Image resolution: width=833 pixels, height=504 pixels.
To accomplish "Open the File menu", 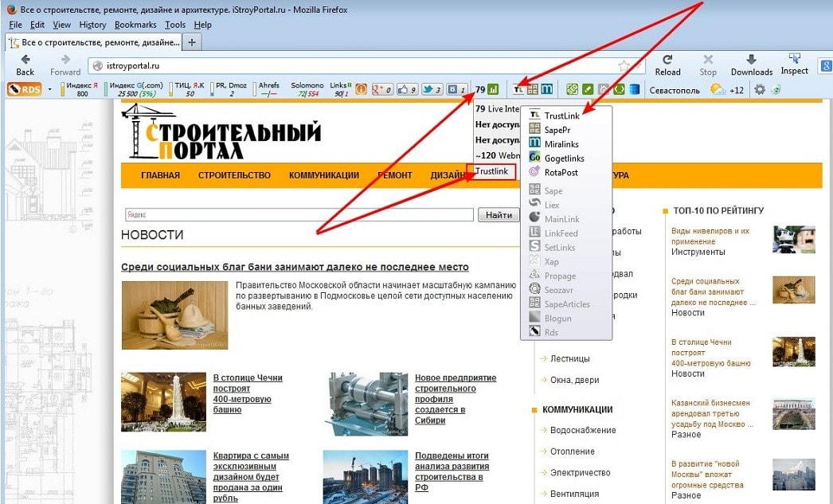I will 15,25.
